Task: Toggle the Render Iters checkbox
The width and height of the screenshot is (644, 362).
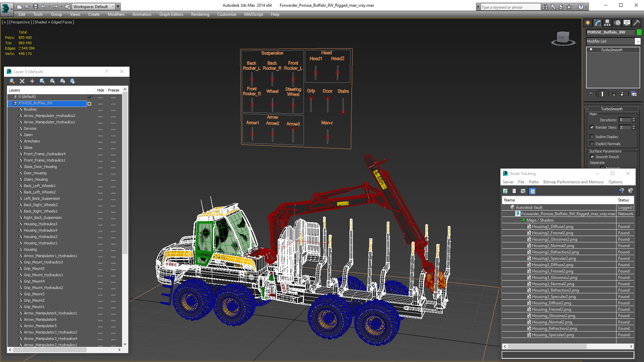Action: 592,127
